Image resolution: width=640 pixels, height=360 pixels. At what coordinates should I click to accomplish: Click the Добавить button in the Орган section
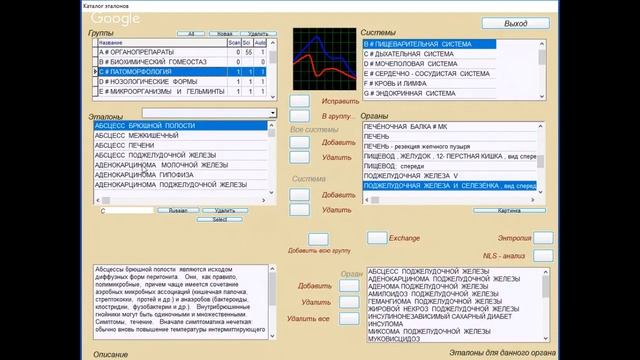click(349, 286)
